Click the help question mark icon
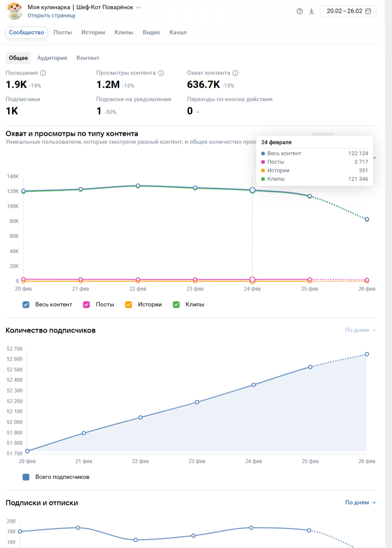This screenshot has height=548, width=392. (x=300, y=11)
